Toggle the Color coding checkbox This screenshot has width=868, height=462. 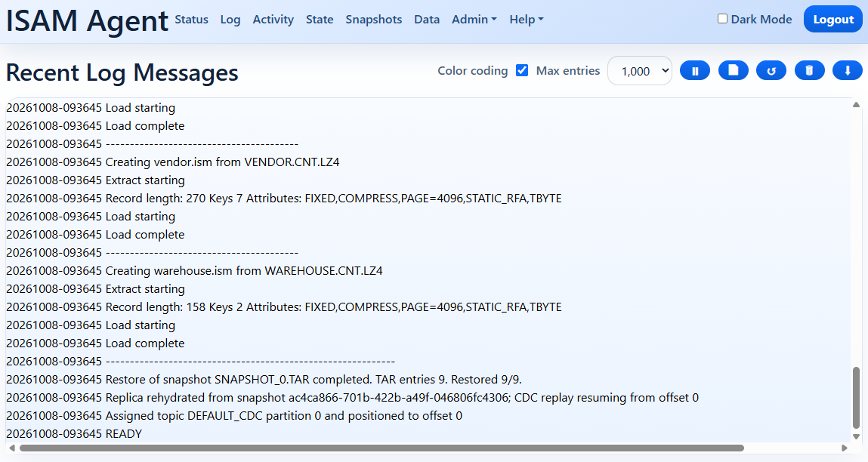coord(522,70)
